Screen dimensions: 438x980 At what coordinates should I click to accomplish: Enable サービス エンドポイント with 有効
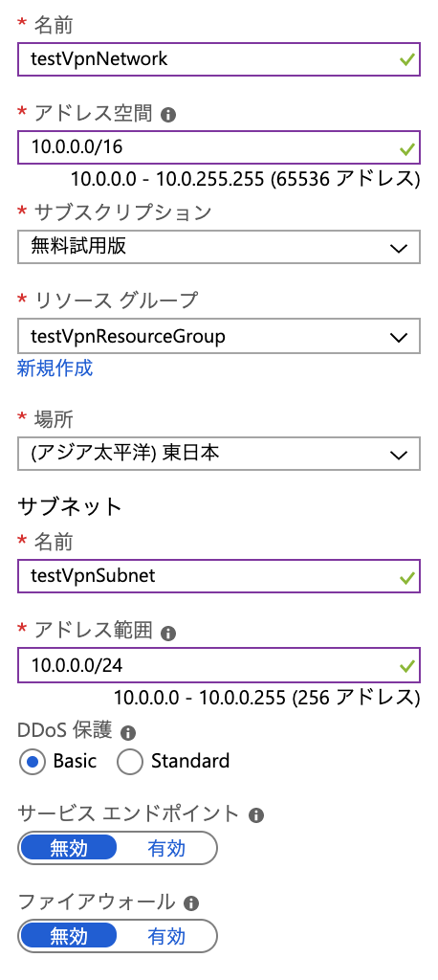(166, 849)
